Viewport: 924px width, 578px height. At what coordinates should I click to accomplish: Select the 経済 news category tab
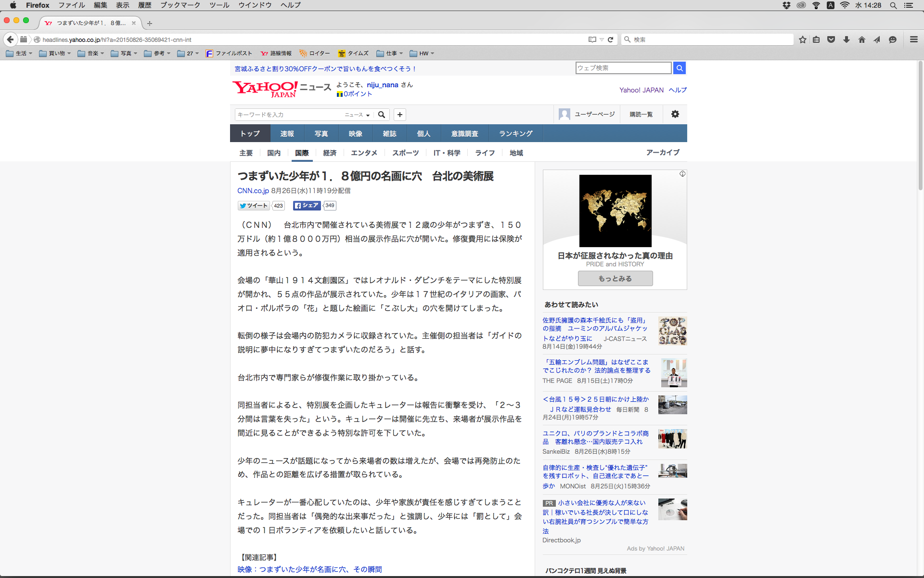click(x=330, y=153)
